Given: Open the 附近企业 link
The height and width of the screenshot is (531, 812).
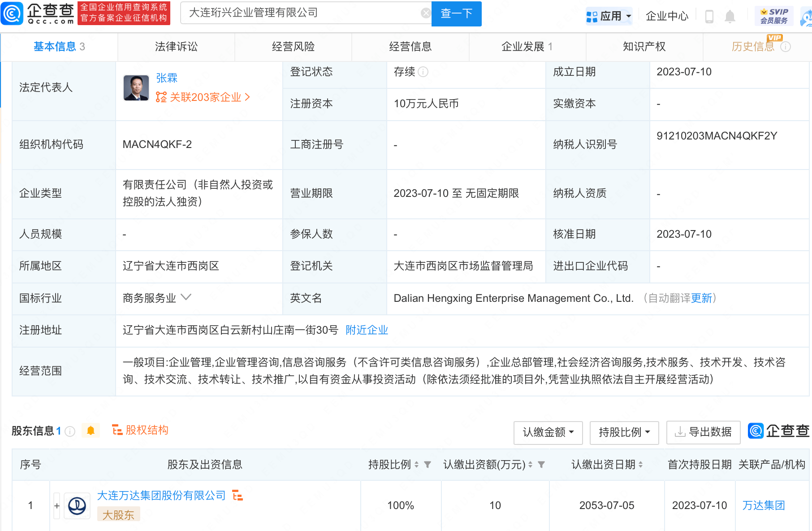Looking at the screenshot, I should (x=367, y=330).
